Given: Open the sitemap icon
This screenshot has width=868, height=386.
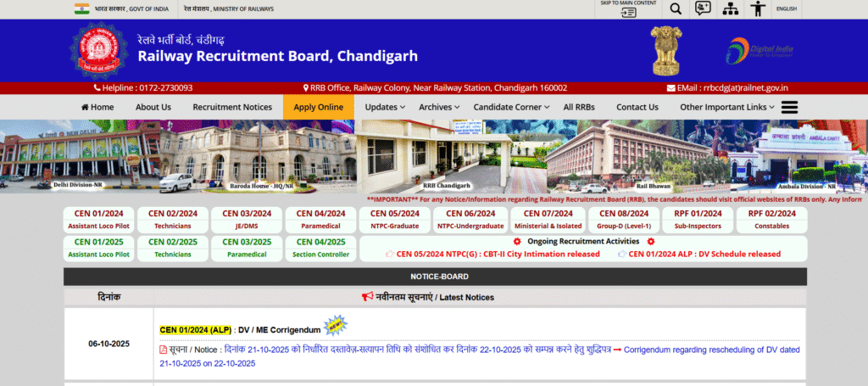Looking at the screenshot, I should (x=730, y=8).
